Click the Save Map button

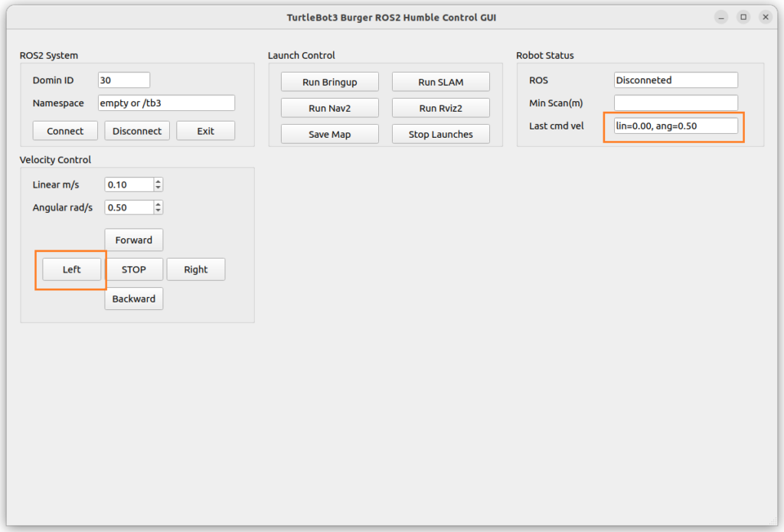[x=329, y=134]
